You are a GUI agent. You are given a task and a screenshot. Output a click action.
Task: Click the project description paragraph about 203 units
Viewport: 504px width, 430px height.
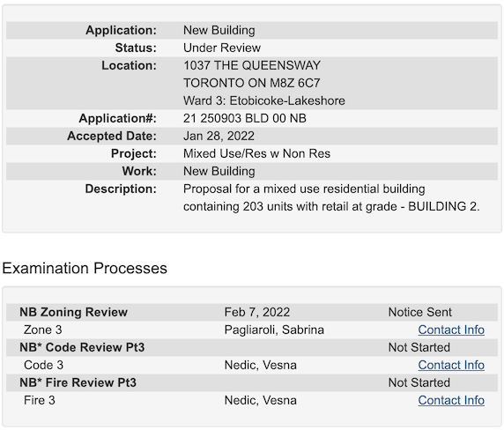(331, 197)
